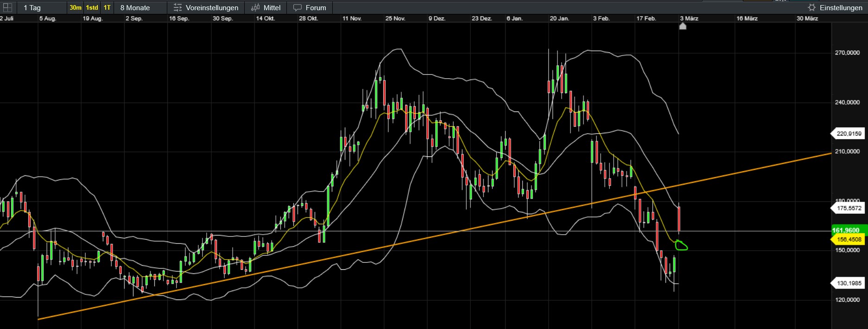Open Voreinstellungen presets menu

click(x=206, y=7)
